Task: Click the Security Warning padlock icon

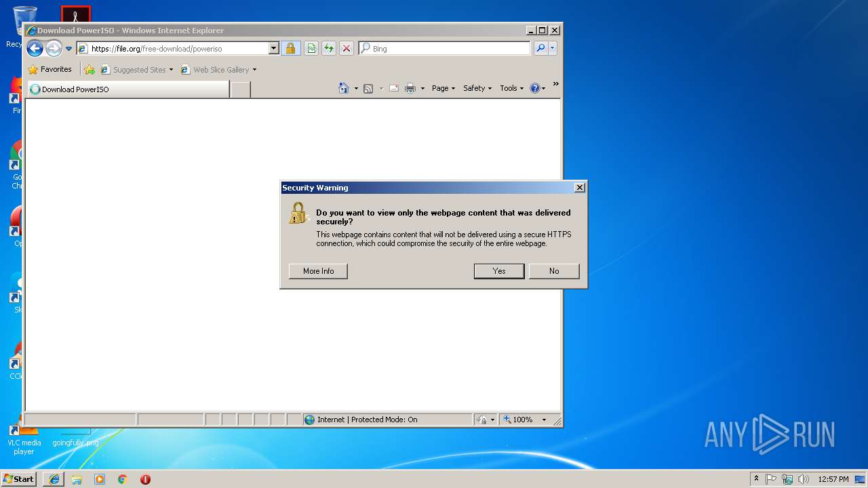Action: coord(298,213)
